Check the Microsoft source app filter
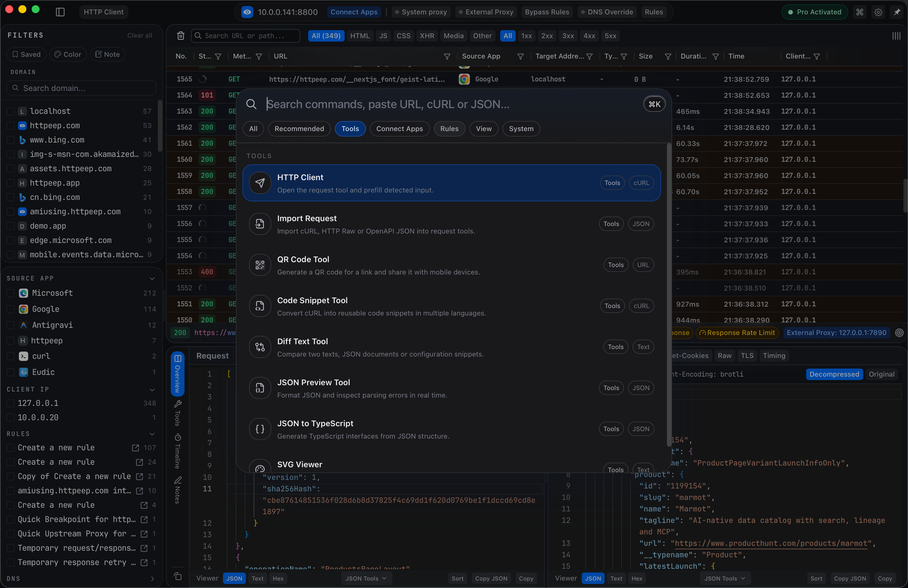The height and width of the screenshot is (588, 908). click(x=11, y=293)
